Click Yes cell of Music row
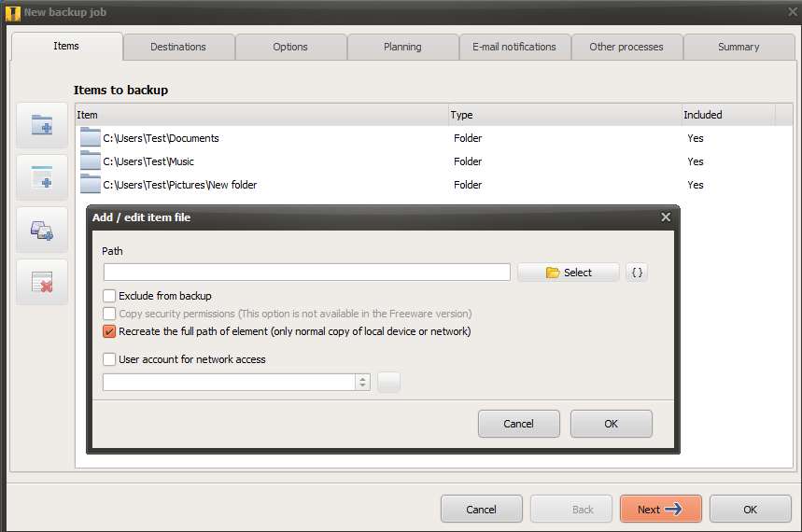This screenshot has height=532, width=802. (x=696, y=161)
